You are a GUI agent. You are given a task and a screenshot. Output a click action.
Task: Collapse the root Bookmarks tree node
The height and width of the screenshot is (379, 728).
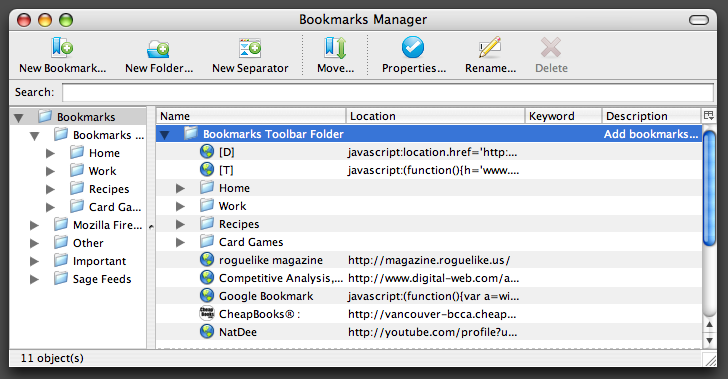point(19,118)
